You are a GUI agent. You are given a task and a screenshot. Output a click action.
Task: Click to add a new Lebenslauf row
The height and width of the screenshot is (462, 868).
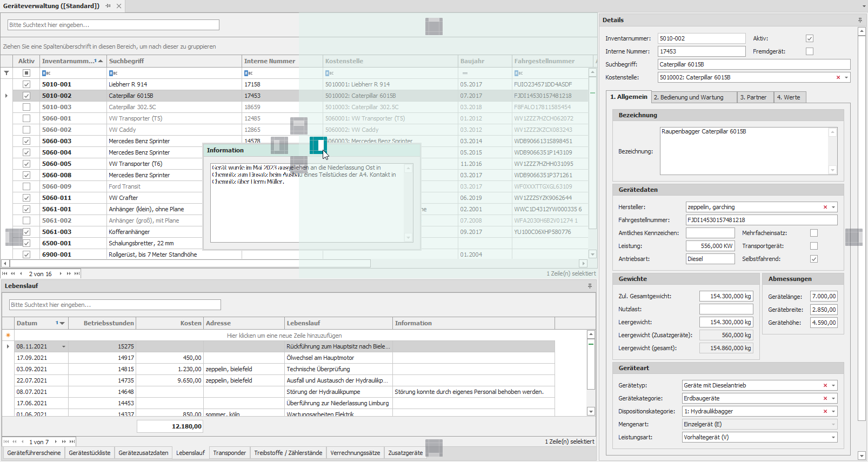[x=284, y=336]
